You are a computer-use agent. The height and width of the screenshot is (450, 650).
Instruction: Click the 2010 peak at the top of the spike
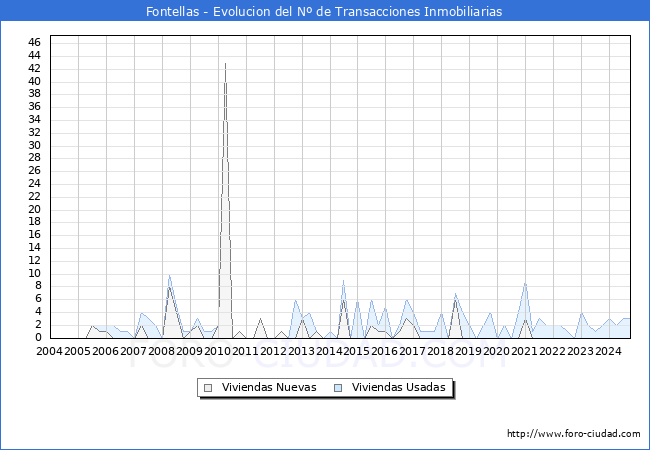click(225, 63)
